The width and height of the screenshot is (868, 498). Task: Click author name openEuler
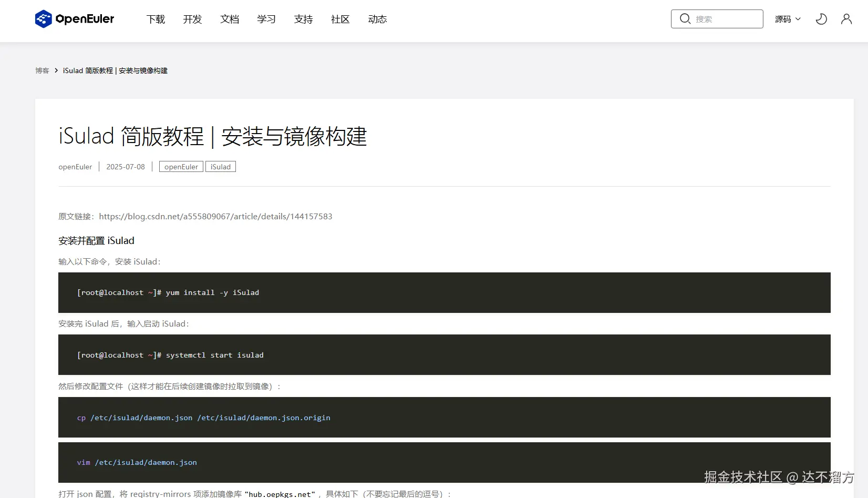[x=75, y=167]
